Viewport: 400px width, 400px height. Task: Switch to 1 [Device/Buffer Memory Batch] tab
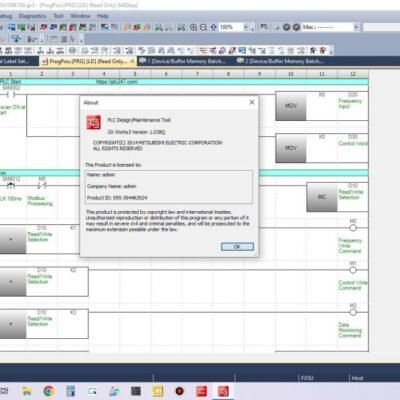182,61
